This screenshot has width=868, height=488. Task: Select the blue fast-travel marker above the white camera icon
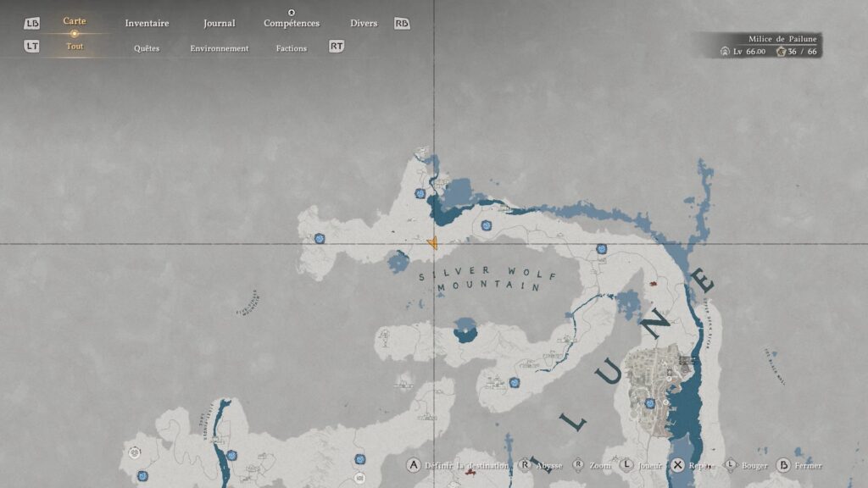tap(359, 459)
